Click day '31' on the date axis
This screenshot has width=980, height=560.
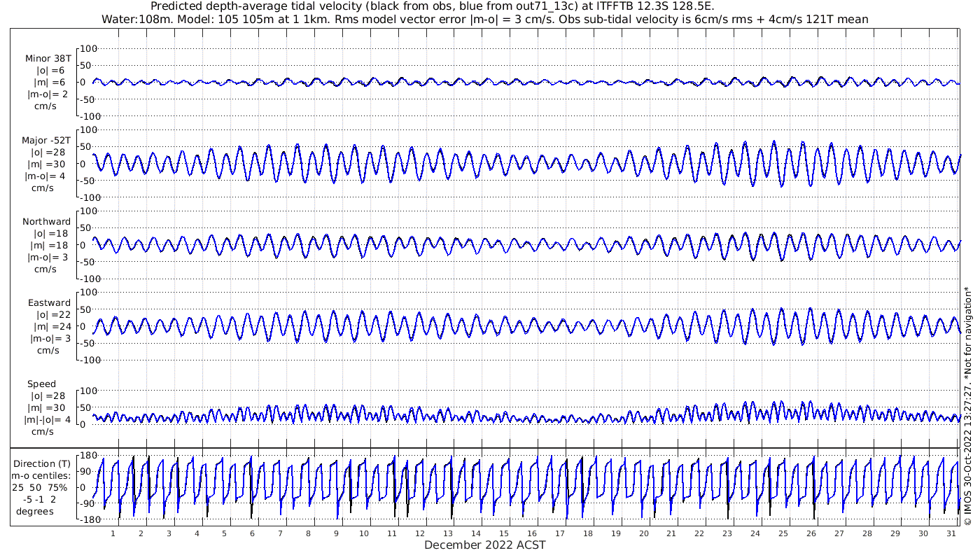click(951, 533)
